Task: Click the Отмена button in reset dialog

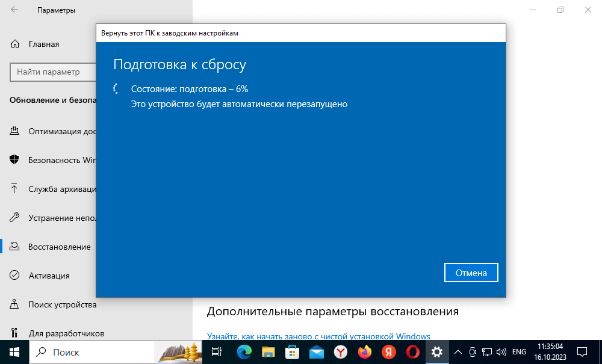Action: point(471,273)
